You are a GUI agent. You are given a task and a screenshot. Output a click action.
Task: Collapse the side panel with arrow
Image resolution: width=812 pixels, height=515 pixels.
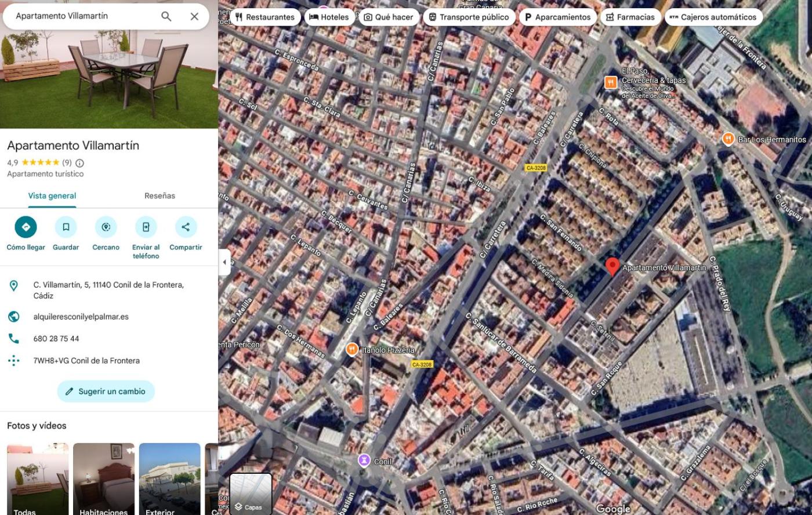pyautogui.click(x=224, y=262)
